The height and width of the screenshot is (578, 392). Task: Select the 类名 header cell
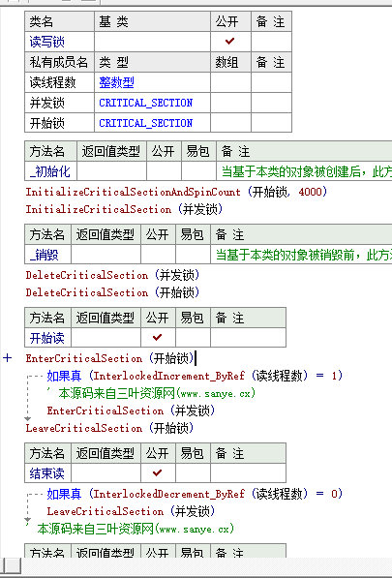(x=60, y=21)
